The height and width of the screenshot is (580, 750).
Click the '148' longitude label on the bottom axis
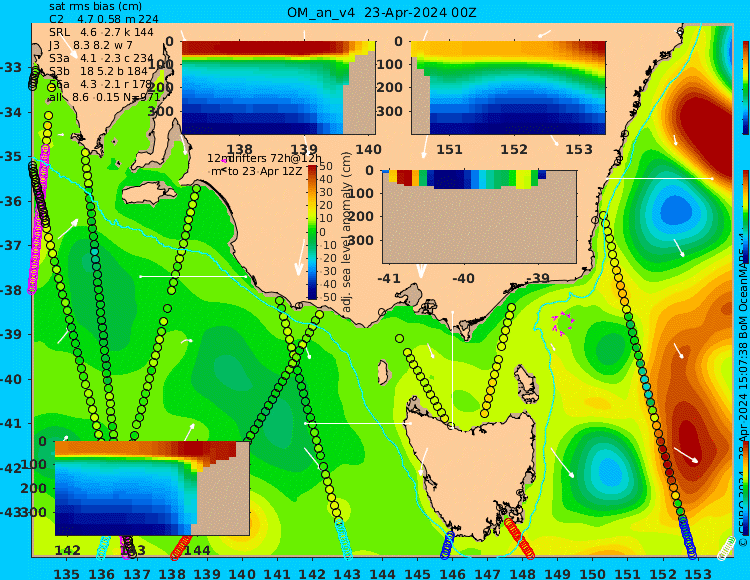pyautogui.click(x=522, y=573)
